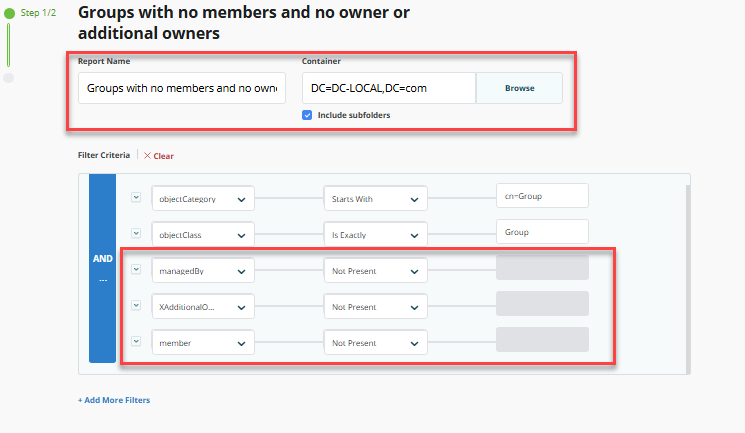Edit the Report Name text field

pos(181,88)
